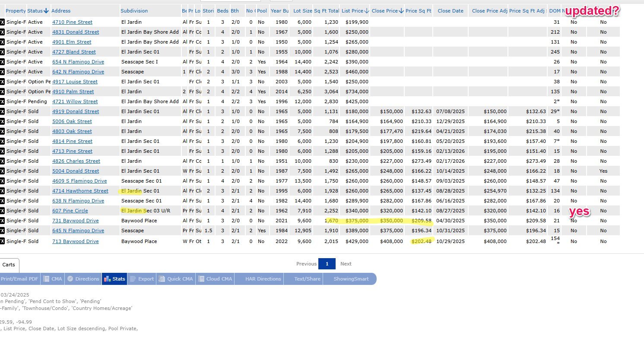
Task: Switch to the Carts tab
Action: tap(9, 265)
